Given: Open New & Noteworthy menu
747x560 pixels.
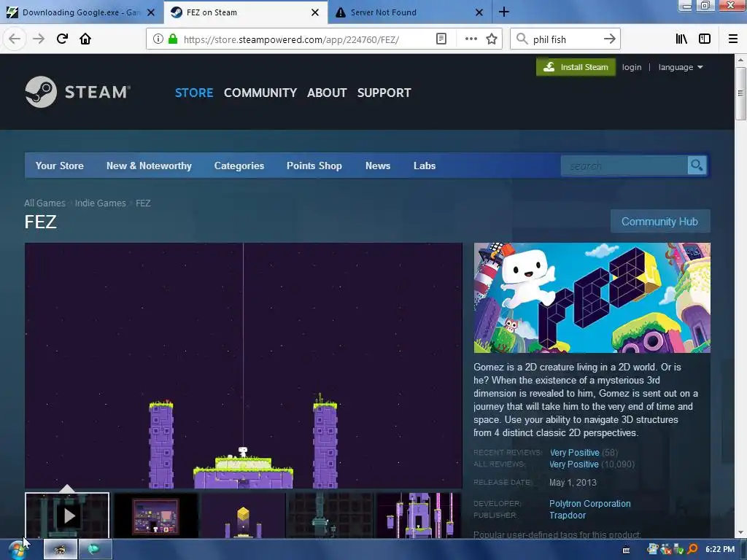Looking at the screenshot, I should [149, 166].
